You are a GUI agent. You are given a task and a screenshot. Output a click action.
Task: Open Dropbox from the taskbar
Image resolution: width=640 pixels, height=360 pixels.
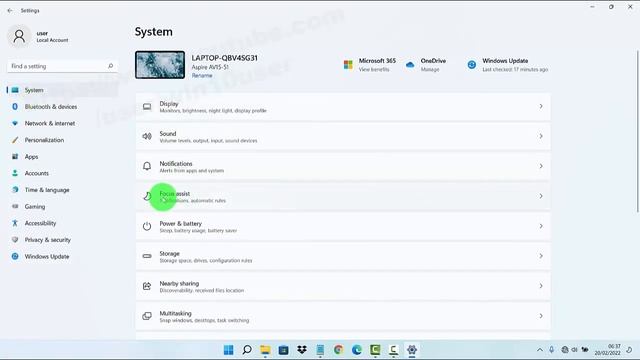tap(302, 350)
